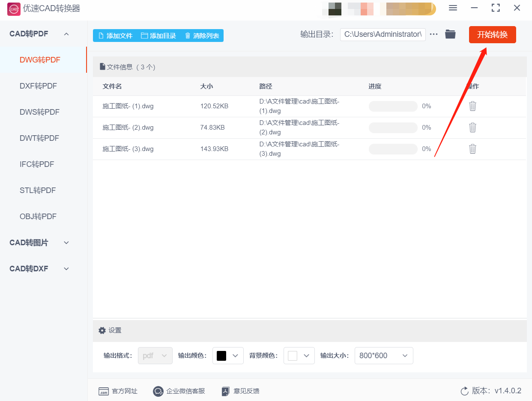The width and height of the screenshot is (532, 401).
Task: Open the 输出大小 800*600 dropdown
Action: tap(384, 356)
